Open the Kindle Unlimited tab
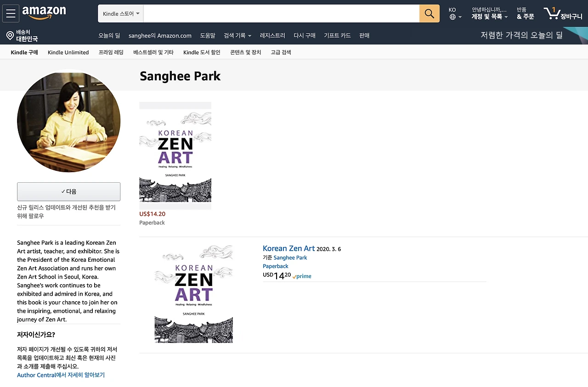 [68, 52]
